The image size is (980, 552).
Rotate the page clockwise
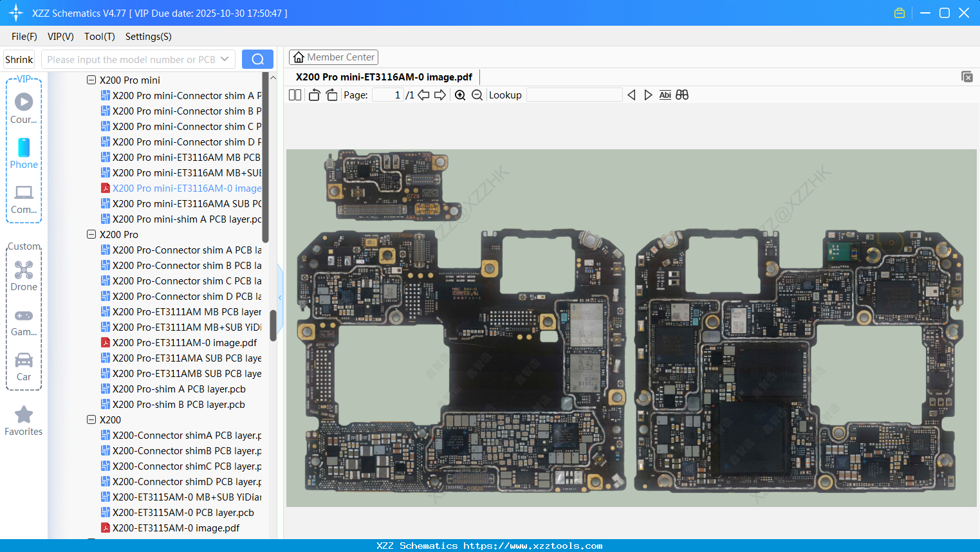[x=331, y=95]
